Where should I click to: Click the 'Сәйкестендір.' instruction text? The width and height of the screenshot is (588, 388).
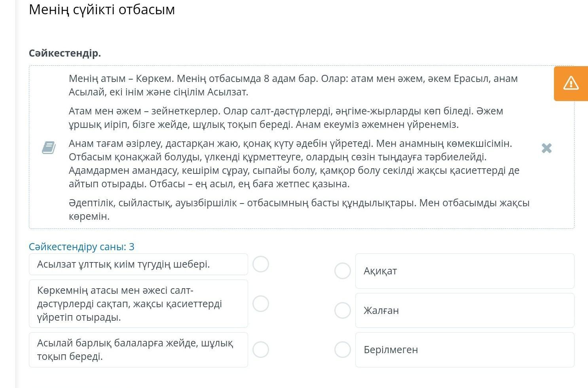pos(65,53)
